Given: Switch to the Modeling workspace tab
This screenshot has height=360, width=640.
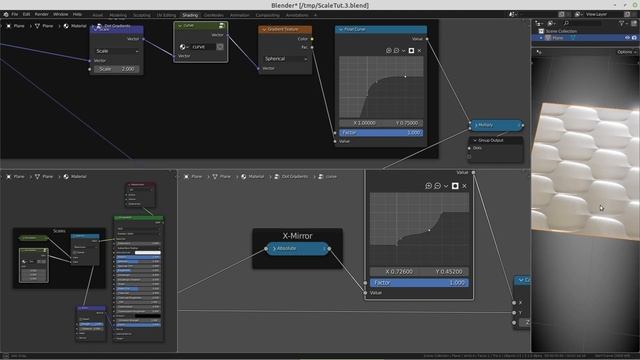Looking at the screenshot, I should pos(118,15).
